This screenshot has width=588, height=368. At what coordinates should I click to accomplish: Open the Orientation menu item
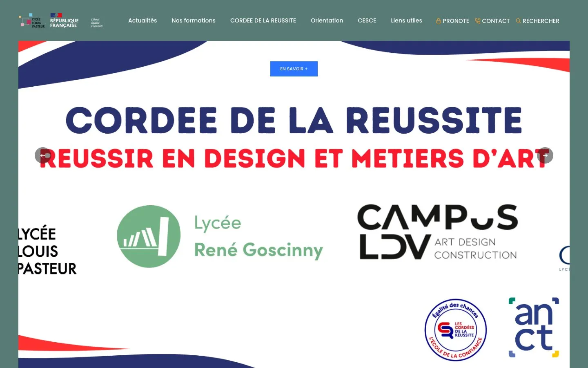[x=327, y=20]
